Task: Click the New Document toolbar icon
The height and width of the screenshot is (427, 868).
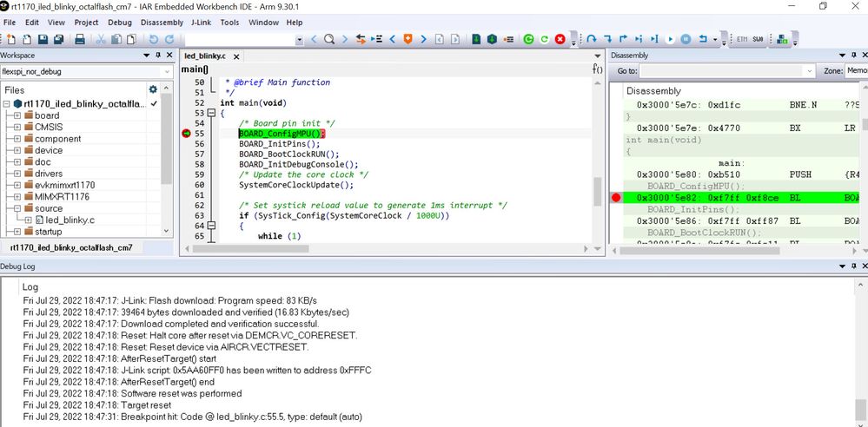Action: 11,39
